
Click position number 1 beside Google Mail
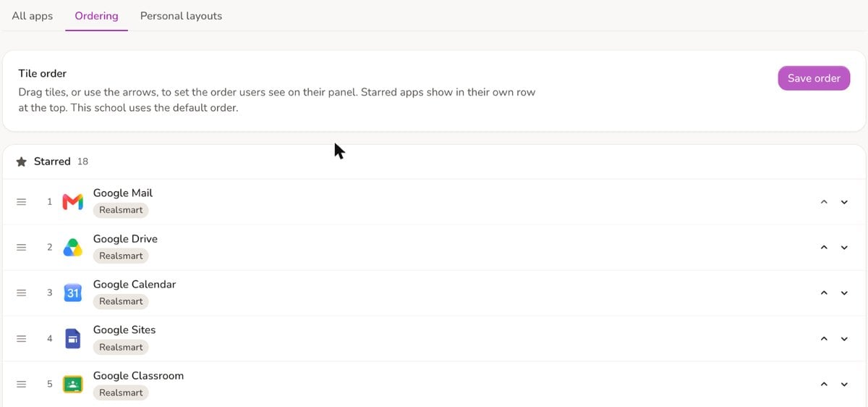pyautogui.click(x=49, y=202)
